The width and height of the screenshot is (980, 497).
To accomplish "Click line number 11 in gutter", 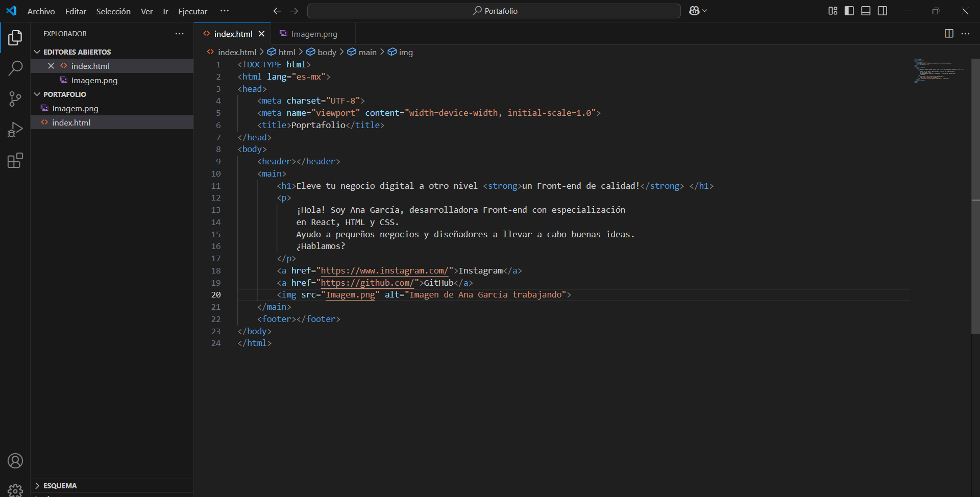I will (x=216, y=186).
